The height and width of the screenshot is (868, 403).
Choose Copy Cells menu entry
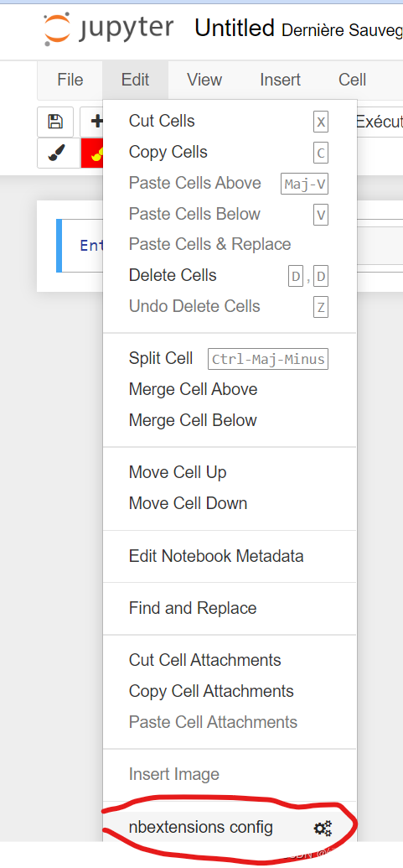[230, 152]
